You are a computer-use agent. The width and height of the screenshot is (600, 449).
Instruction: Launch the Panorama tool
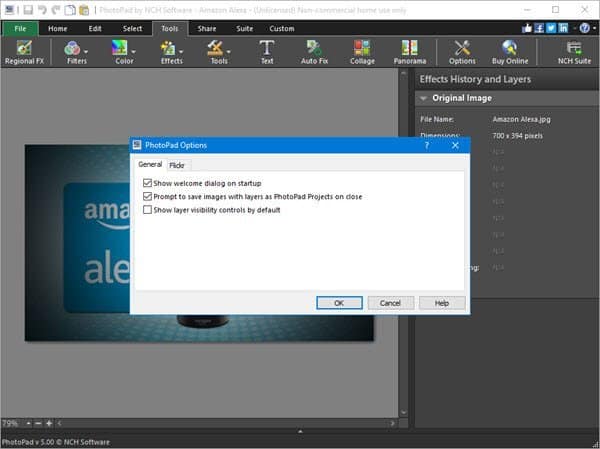pyautogui.click(x=409, y=52)
